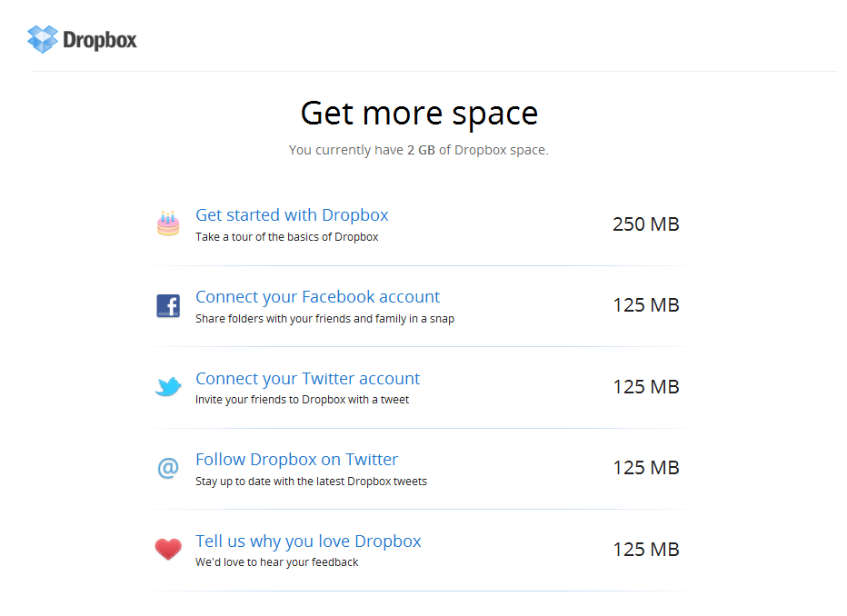This screenshot has width=847, height=616.
Task: Click "Take a tour of the basics" text
Action: click(286, 237)
